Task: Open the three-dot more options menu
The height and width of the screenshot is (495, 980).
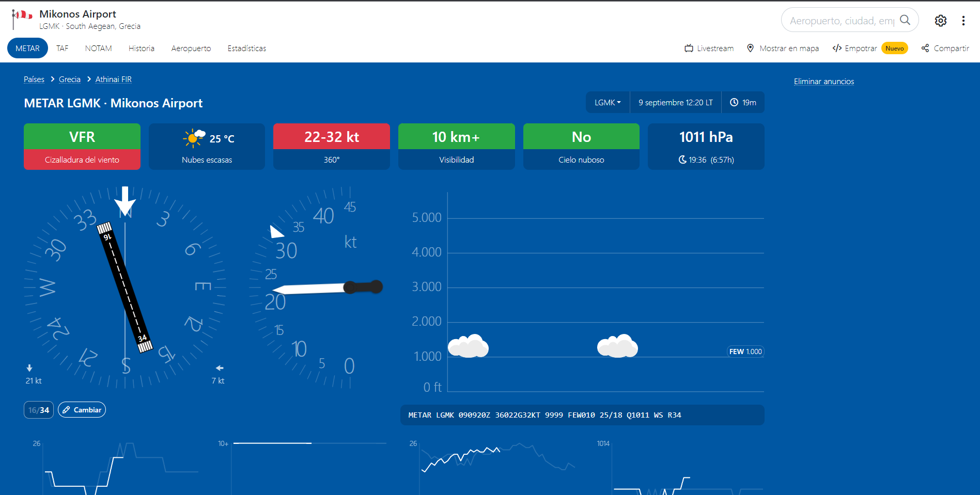Action: [x=963, y=21]
